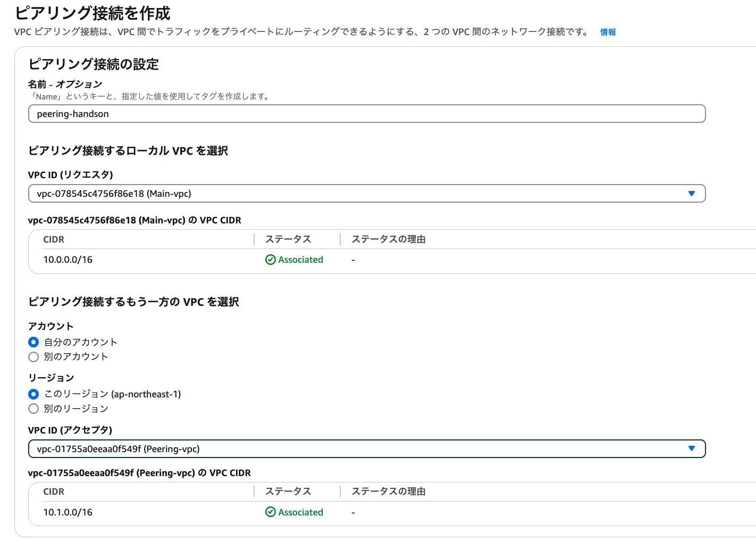Click CIDR value 10.1.0.0/16
This screenshot has width=756, height=541.
(x=68, y=512)
